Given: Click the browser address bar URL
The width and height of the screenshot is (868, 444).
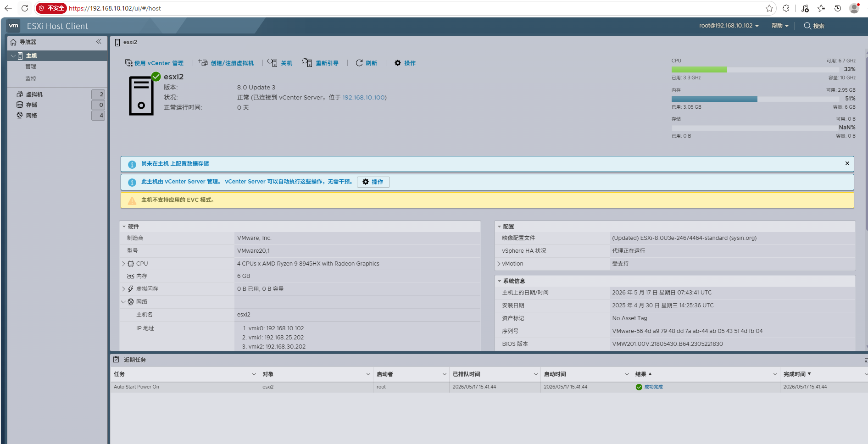Looking at the screenshot, I should coord(115,8).
